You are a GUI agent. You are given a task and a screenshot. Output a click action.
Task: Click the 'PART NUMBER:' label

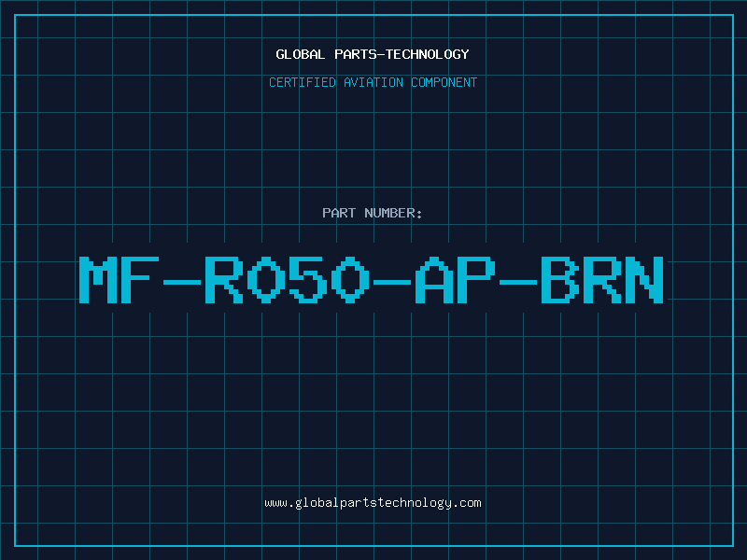coord(373,213)
